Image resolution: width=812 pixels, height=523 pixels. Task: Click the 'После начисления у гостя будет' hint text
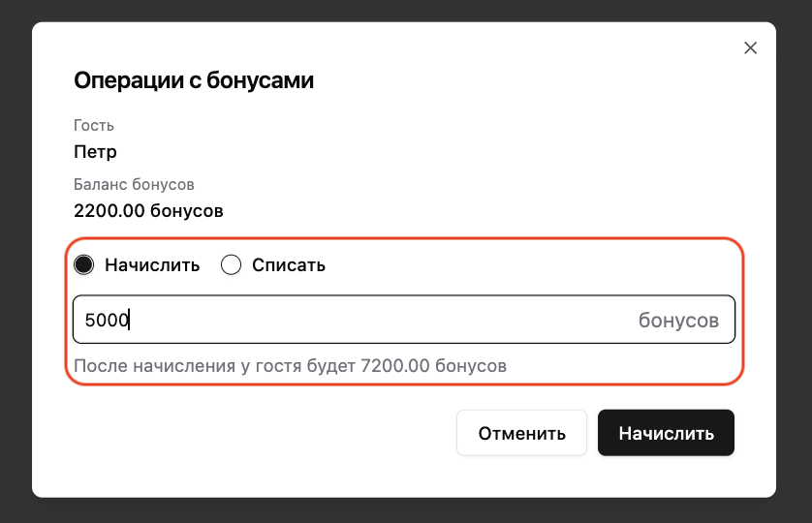click(x=214, y=365)
